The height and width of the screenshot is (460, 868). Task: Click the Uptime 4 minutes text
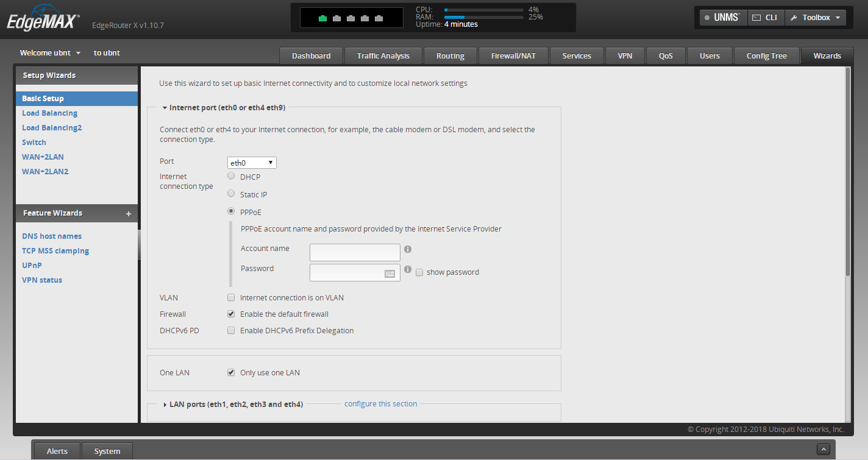447,24
